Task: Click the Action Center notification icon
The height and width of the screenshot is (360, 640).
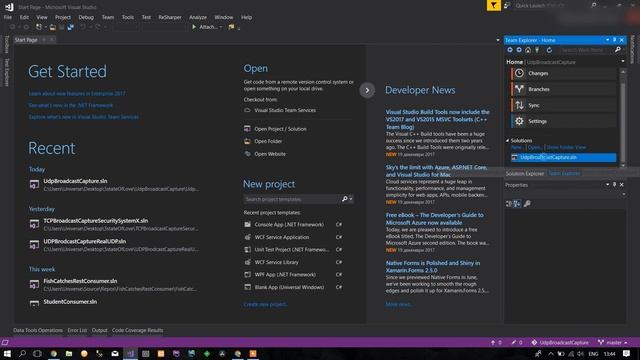Action: pyautogui.click(x=627, y=353)
